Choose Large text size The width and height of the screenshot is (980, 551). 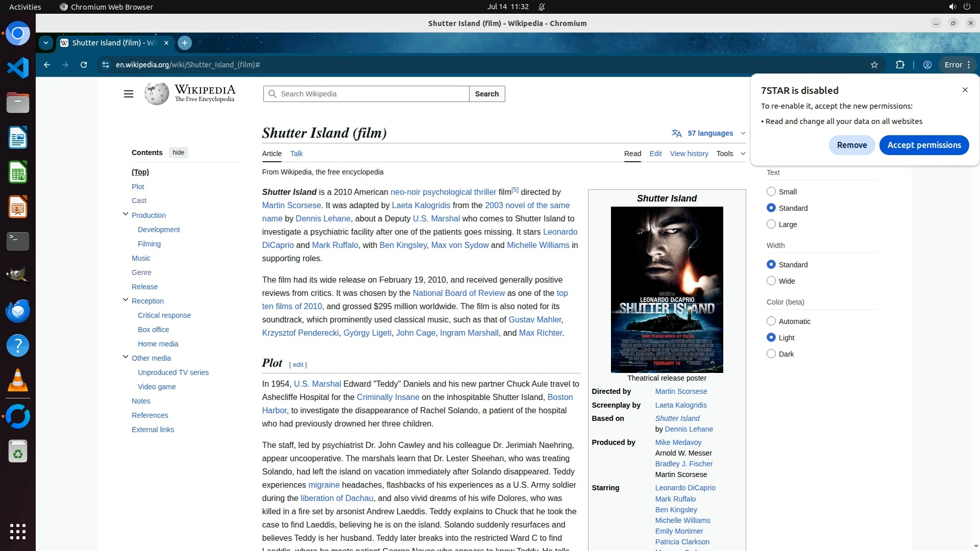(x=771, y=224)
